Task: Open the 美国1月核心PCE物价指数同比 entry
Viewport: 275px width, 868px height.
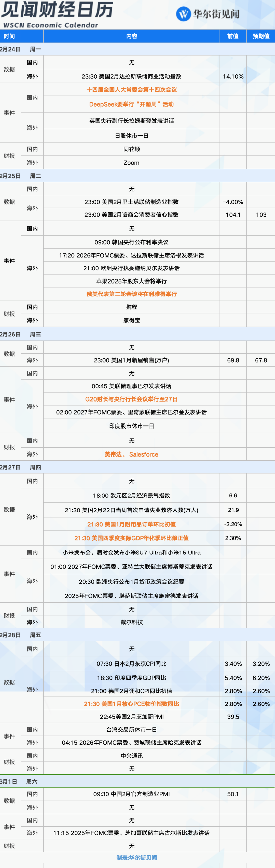Action: [131, 704]
